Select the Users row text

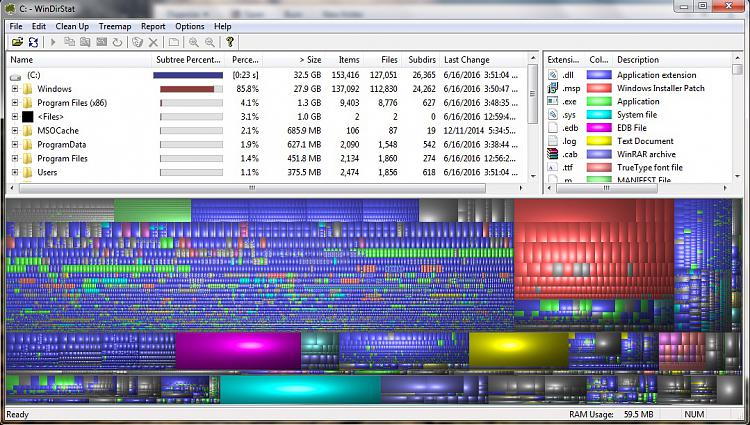point(47,172)
